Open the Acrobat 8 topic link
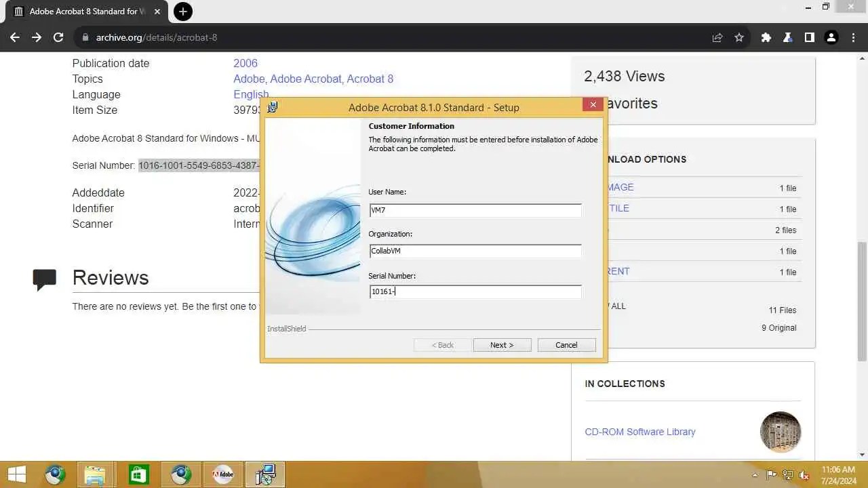The image size is (868, 488). [x=370, y=79]
